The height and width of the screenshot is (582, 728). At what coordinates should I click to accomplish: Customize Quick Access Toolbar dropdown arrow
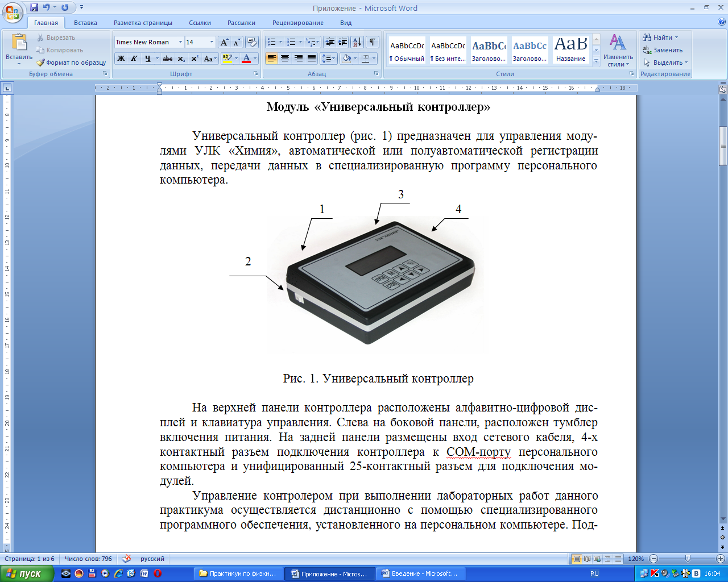click(x=81, y=7)
